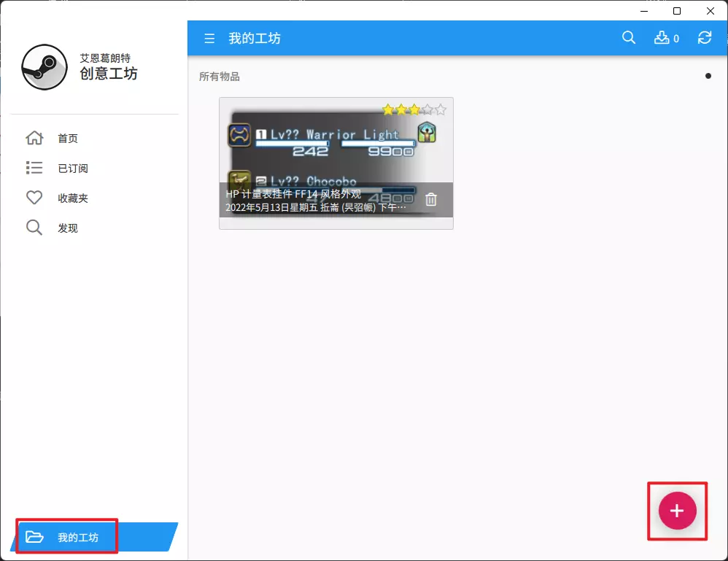Minimize the window
The height and width of the screenshot is (561, 728).
[644, 11]
